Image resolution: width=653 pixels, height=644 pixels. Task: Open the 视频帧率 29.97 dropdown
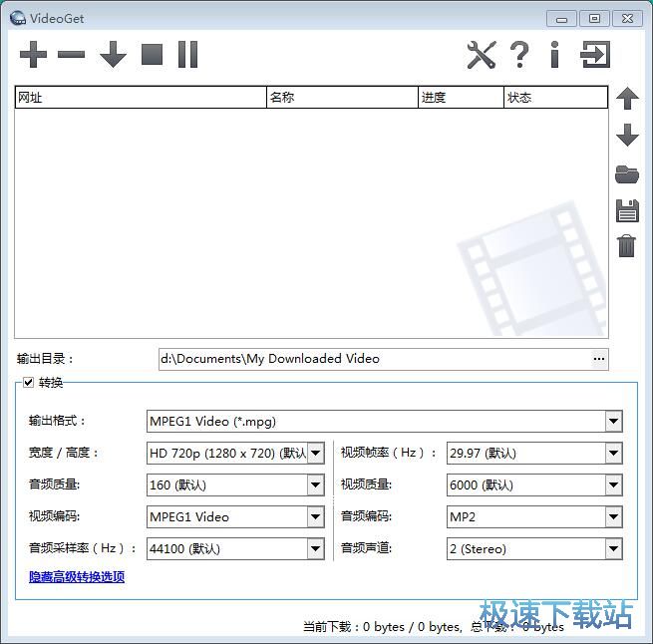coord(534,453)
